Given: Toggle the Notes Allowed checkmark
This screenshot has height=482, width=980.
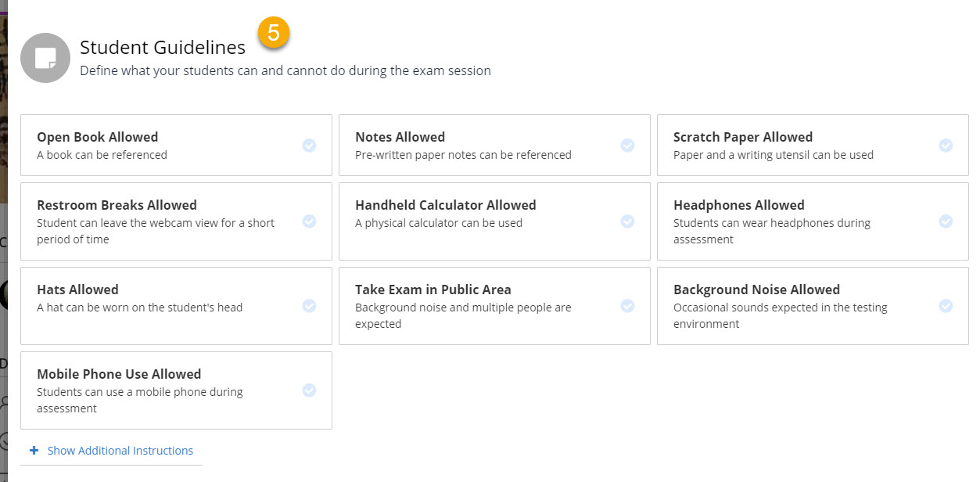Looking at the screenshot, I should pos(627,146).
